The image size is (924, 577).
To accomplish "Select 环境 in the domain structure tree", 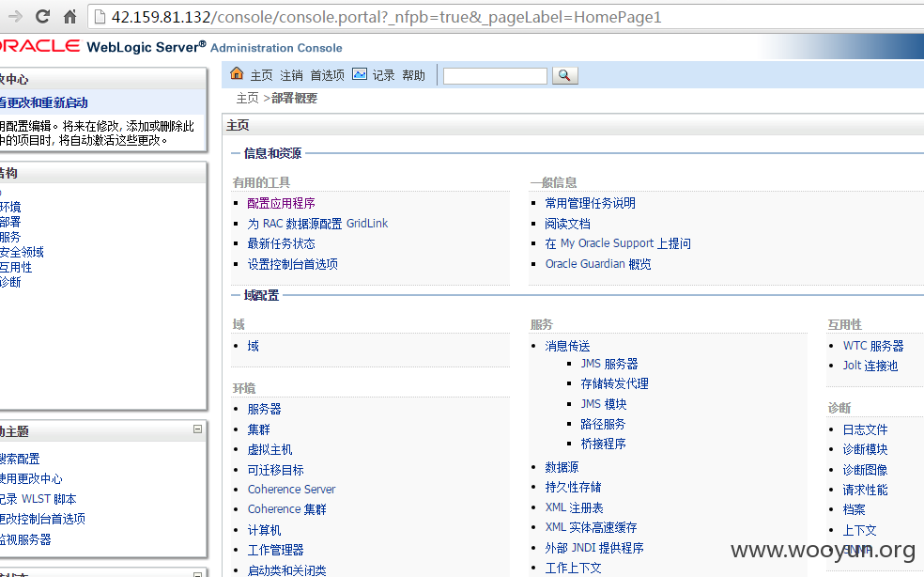I will tap(10, 207).
